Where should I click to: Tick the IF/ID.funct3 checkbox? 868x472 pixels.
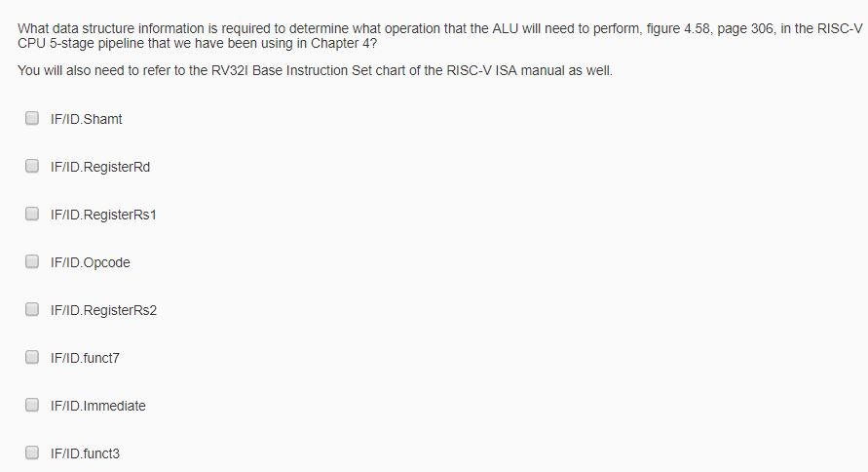[x=31, y=452]
